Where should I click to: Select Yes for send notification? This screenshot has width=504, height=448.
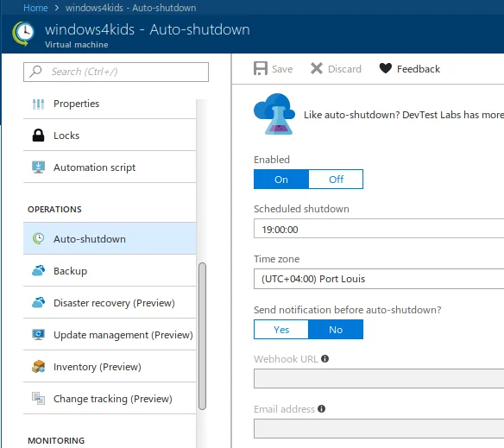click(281, 330)
